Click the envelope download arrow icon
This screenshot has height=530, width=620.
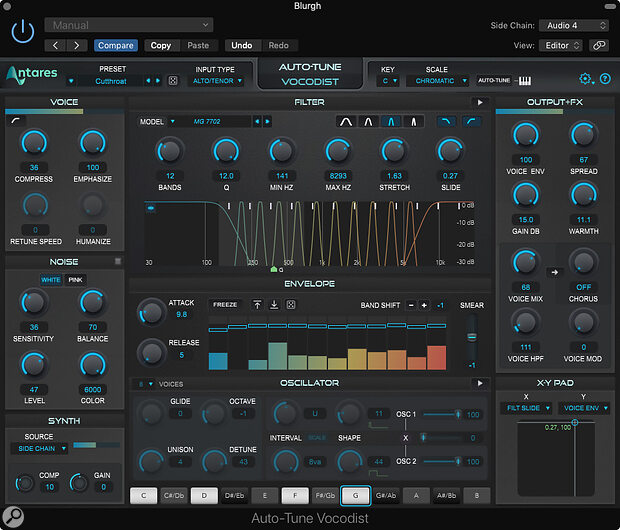click(274, 305)
